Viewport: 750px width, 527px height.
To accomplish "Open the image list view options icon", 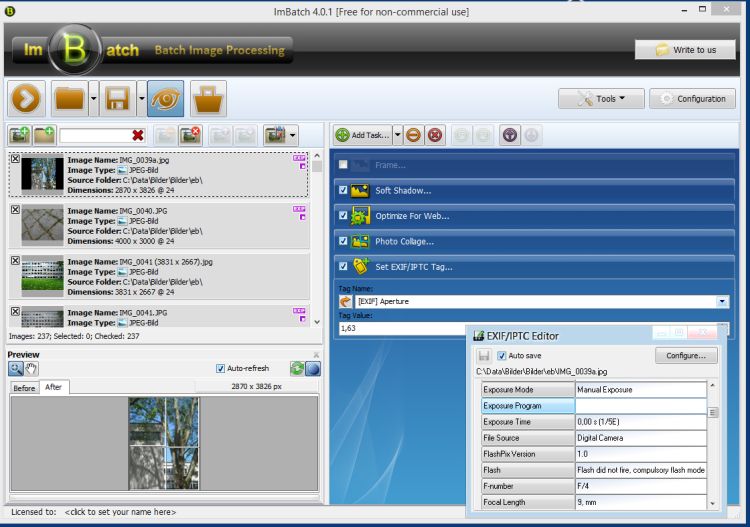I will click(276, 135).
